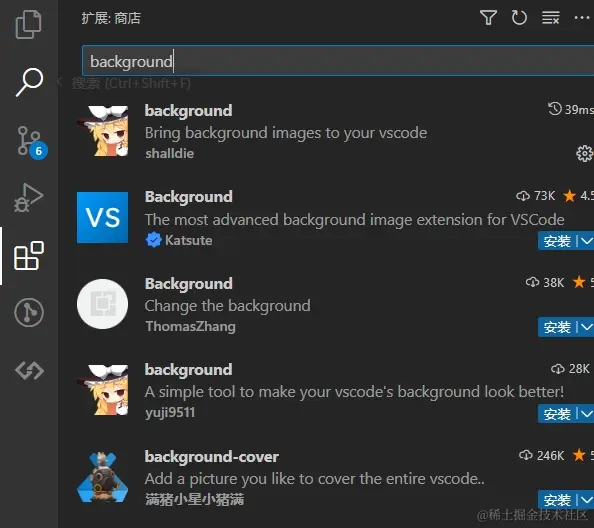Open the Run and Debug view

pyautogui.click(x=29, y=198)
